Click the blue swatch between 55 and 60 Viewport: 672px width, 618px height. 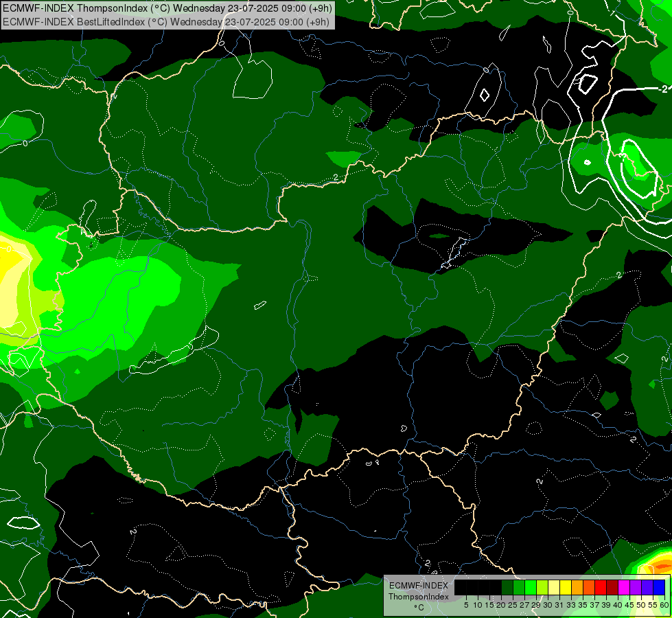[660, 587]
